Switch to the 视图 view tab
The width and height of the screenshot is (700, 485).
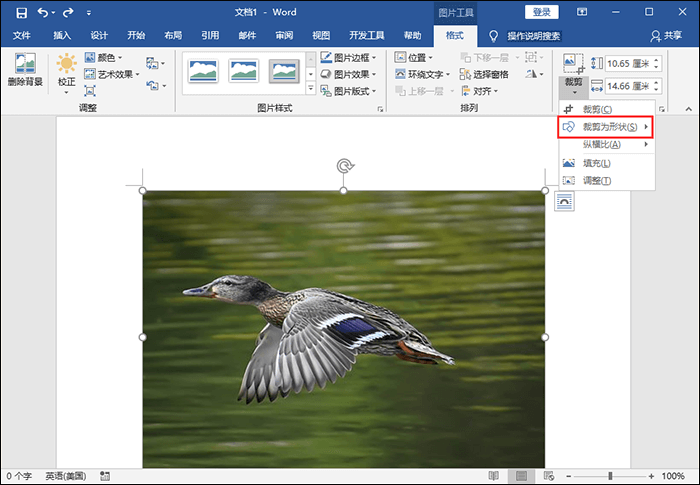(321, 36)
